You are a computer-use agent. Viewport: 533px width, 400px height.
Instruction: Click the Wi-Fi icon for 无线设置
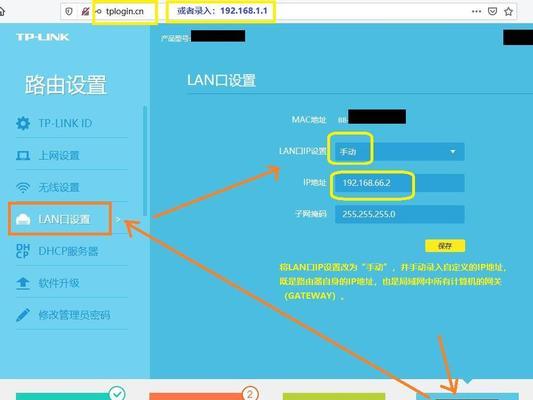(x=23, y=187)
